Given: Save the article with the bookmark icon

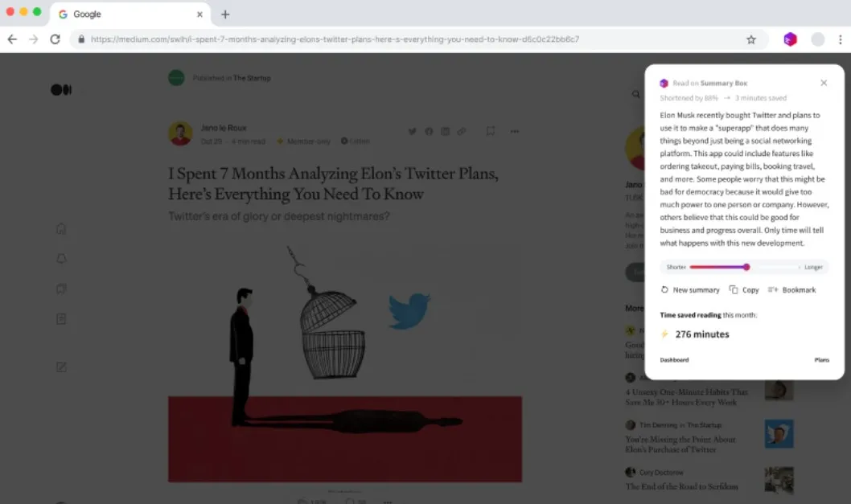Looking at the screenshot, I should click(490, 131).
